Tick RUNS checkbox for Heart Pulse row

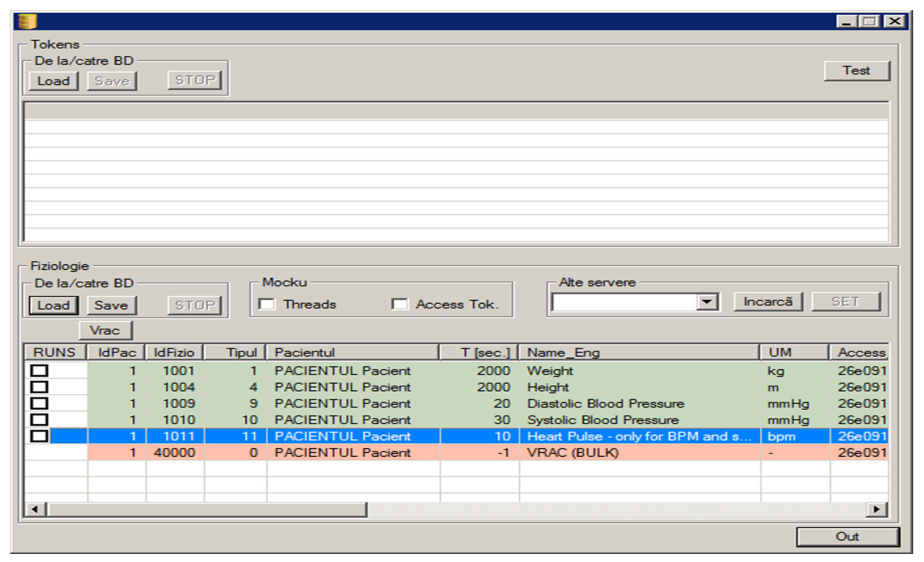[x=39, y=436]
